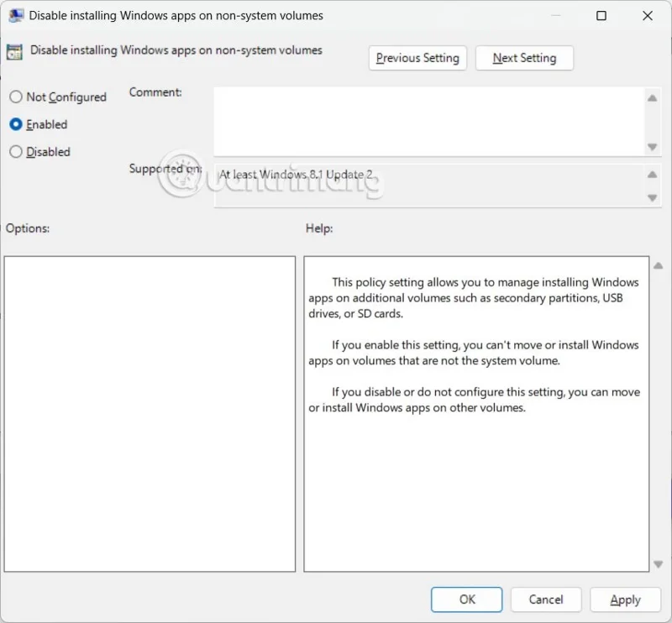Select the Enabled option
Screen dimensions: 672x623
[14, 124]
